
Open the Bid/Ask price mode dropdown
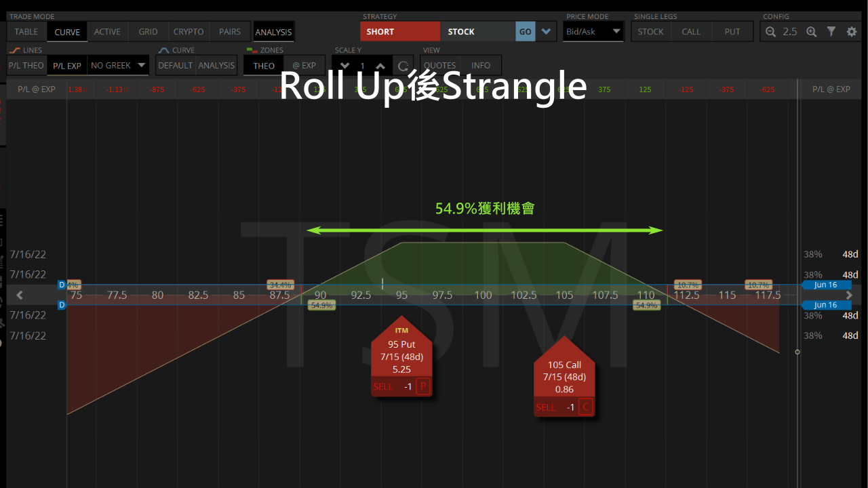(x=593, y=31)
